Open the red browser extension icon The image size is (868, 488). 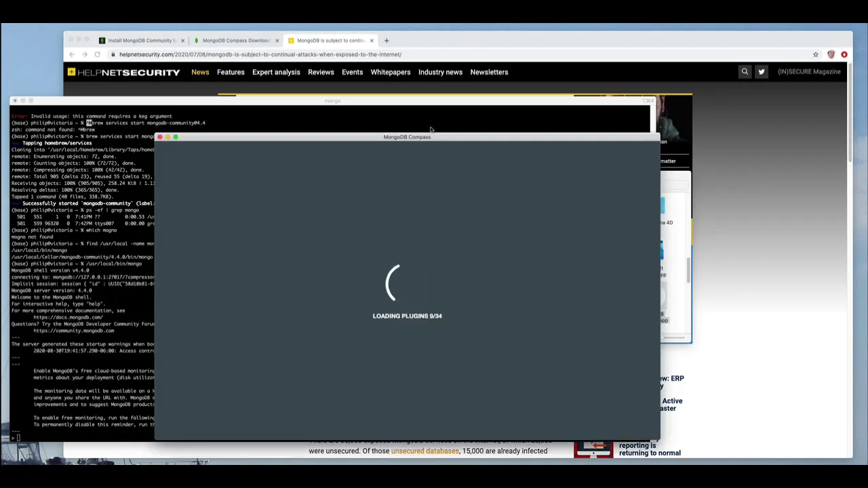click(x=844, y=54)
